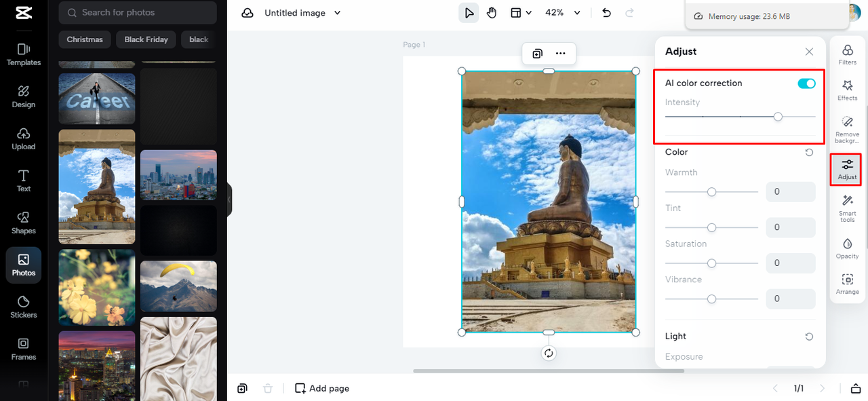The width and height of the screenshot is (868, 401).
Task: Click the Add page button
Action: [x=322, y=388]
